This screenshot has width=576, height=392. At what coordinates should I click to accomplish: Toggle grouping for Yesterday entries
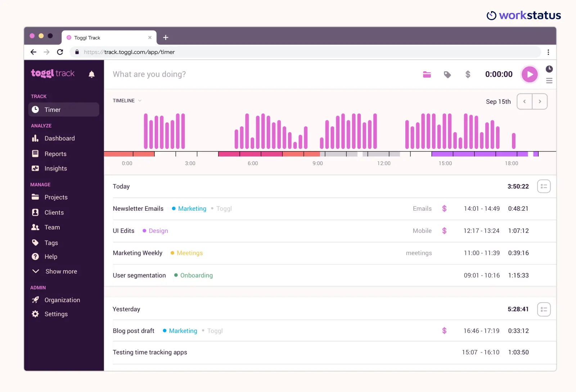click(x=544, y=309)
